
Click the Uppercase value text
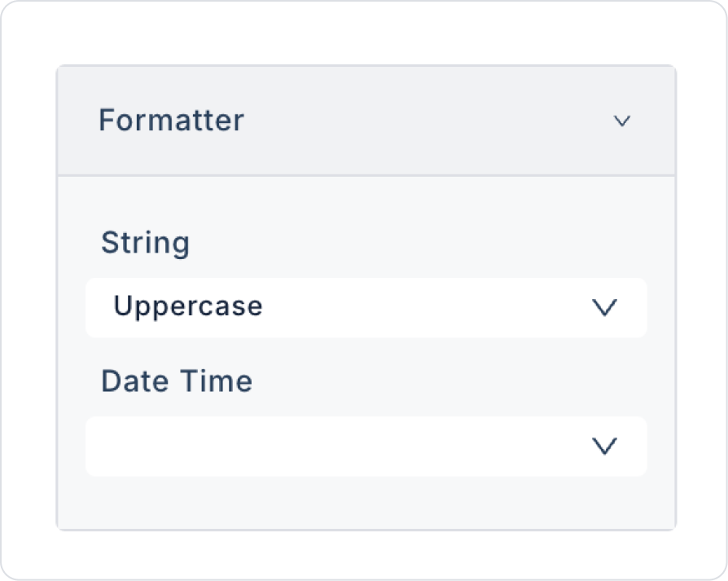(188, 306)
